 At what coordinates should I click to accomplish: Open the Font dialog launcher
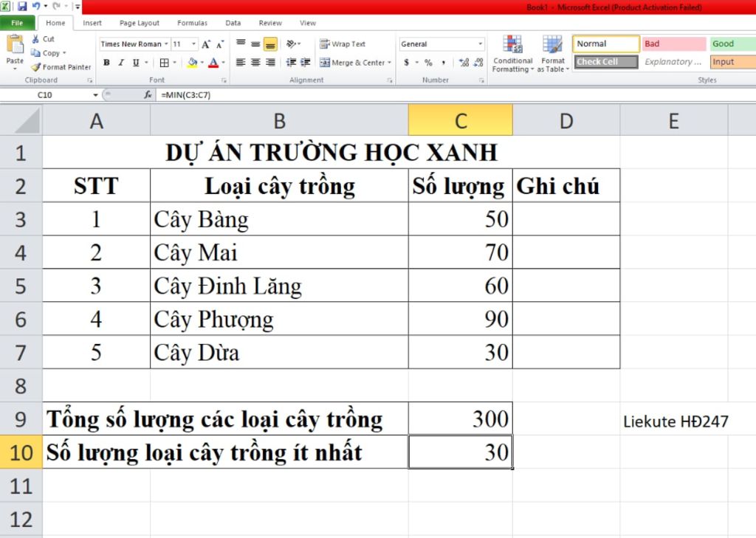[x=224, y=80]
